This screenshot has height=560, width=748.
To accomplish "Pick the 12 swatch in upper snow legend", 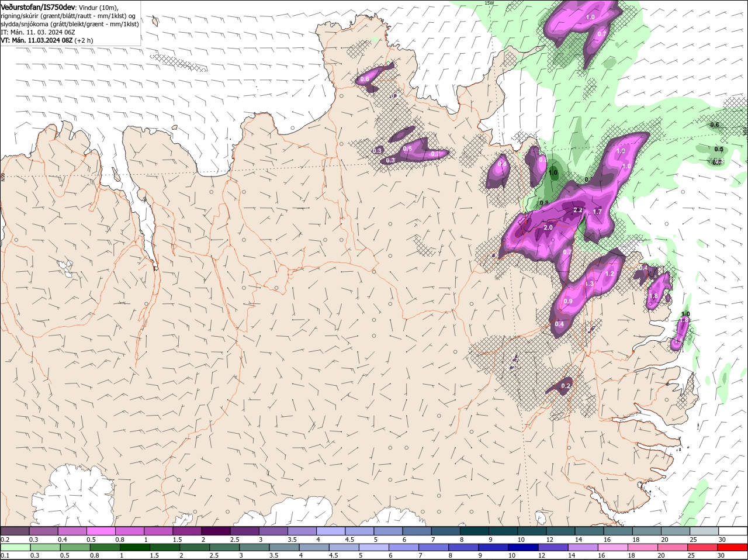I will (x=561, y=531).
